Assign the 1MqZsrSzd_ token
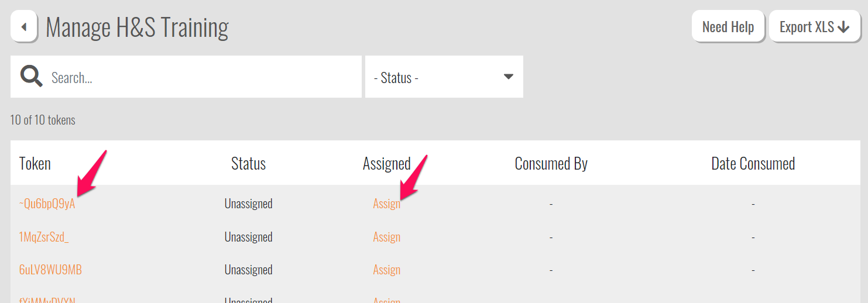 point(387,237)
